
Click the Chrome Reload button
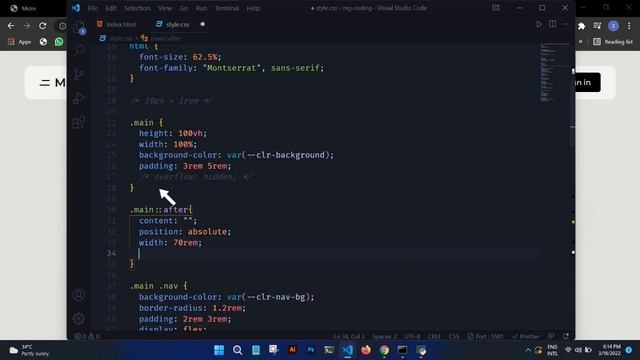coord(42,26)
